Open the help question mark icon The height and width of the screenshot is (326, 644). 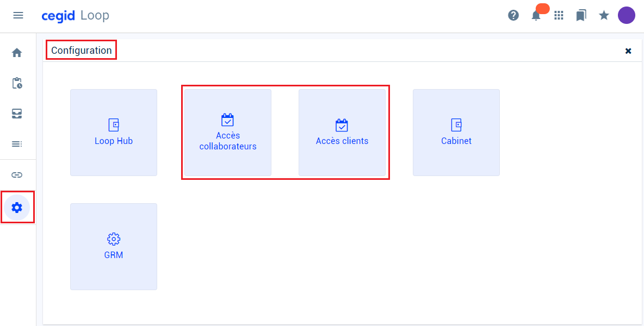pos(513,16)
